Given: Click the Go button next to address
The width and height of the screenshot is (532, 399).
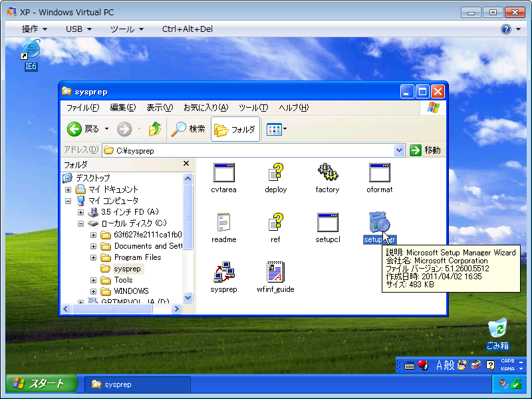Looking at the screenshot, I should tap(425, 150).
